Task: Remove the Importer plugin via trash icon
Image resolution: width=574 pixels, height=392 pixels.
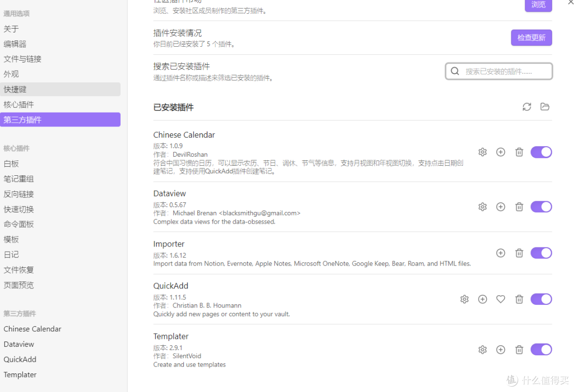Action: click(519, 253)
